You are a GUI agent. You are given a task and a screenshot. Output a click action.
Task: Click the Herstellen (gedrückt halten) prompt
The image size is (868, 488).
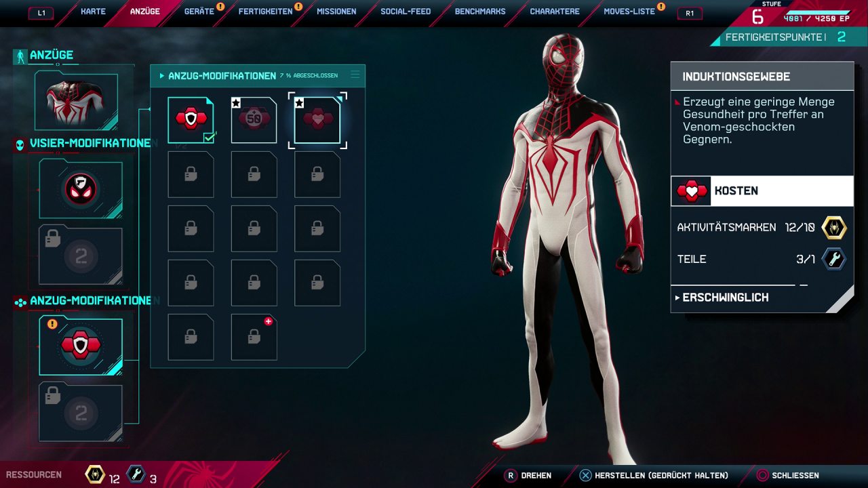click(x=654, y=476)
